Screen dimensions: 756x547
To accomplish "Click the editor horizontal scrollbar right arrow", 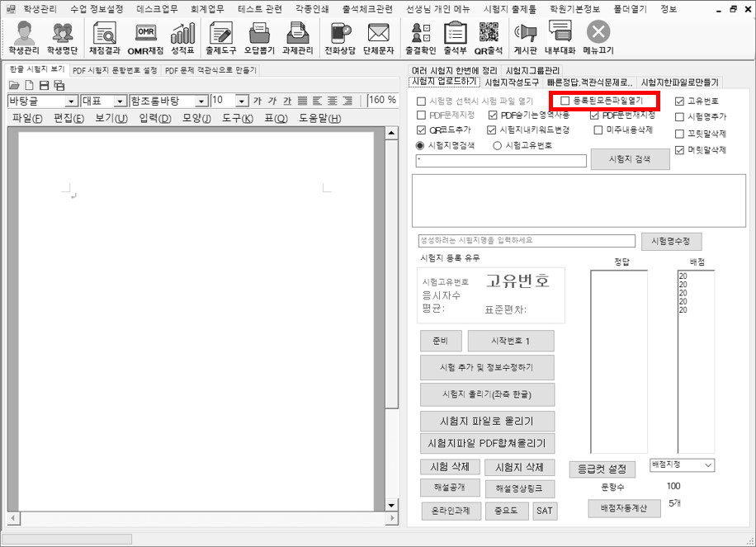I will tap(393, 518).
